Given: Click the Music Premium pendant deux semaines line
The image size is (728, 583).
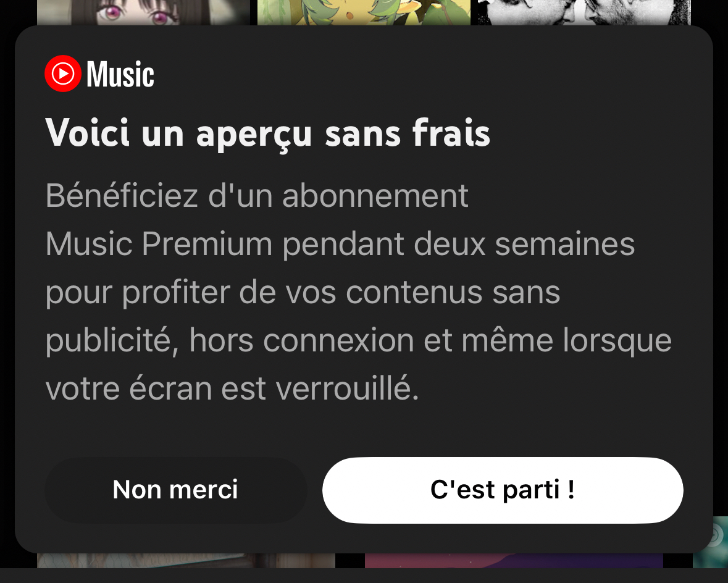Looking at the screenshot, I should [x=340, y=244].
